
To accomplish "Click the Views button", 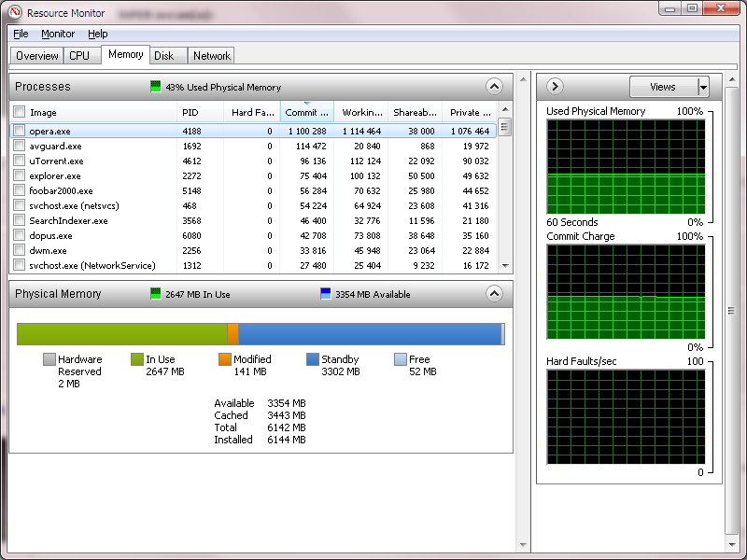I will pos(664,87).
